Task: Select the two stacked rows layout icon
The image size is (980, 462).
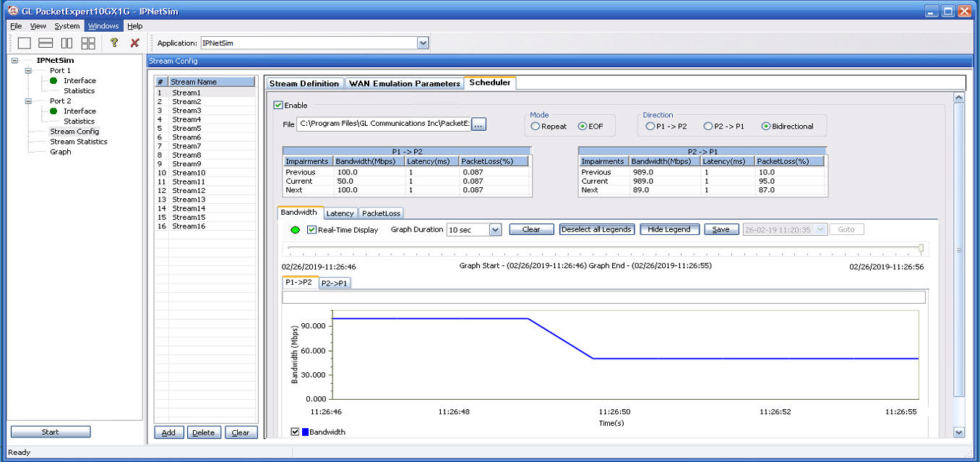Action: [46, 43]
